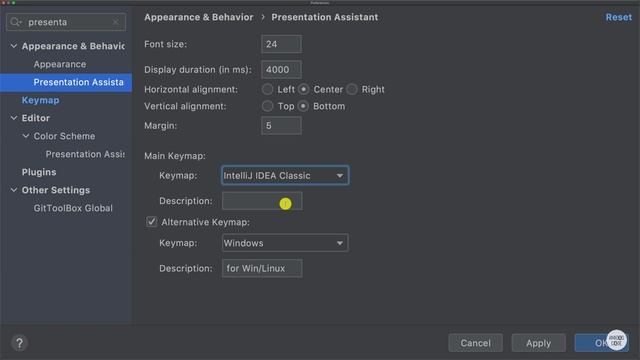Click the Apply button

538,343
